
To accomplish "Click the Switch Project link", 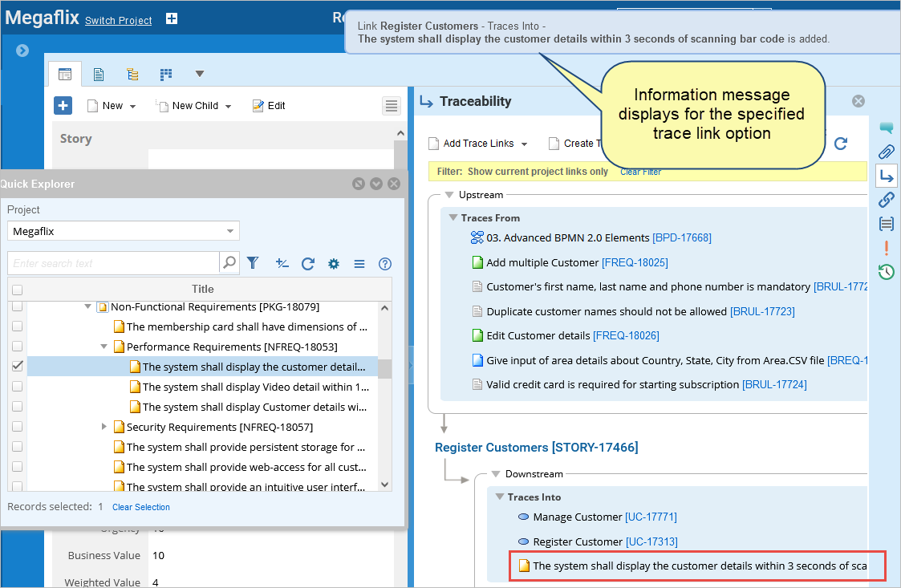I will tap(119, 21).
